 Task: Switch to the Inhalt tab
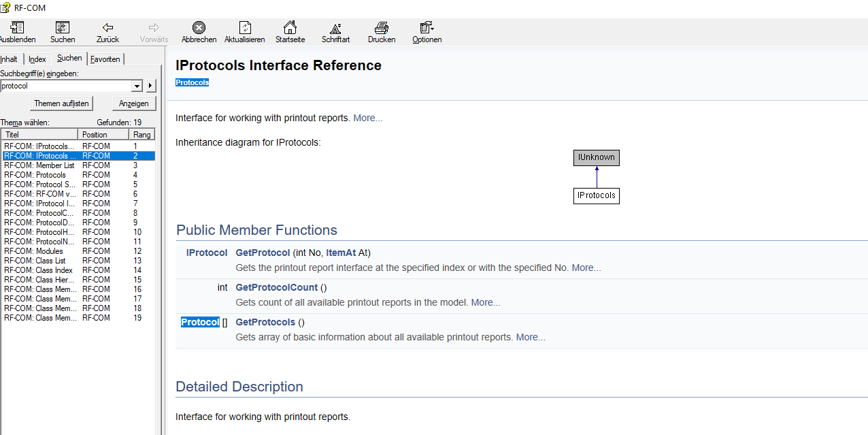click(x=9, y=59)
